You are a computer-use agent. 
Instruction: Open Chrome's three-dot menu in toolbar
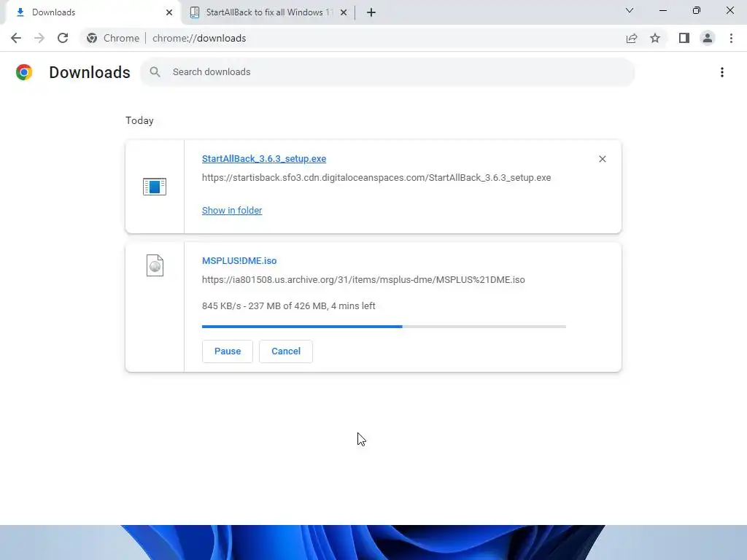(x=731, y=38)
